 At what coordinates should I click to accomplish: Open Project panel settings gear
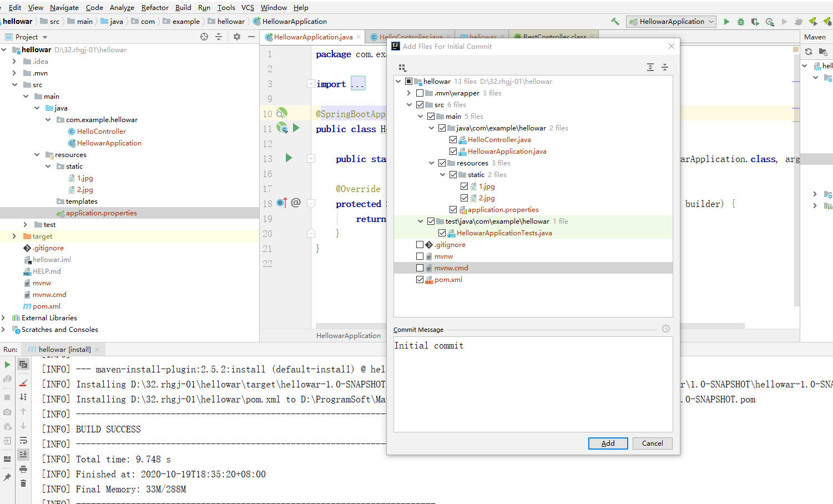(237, 37)
